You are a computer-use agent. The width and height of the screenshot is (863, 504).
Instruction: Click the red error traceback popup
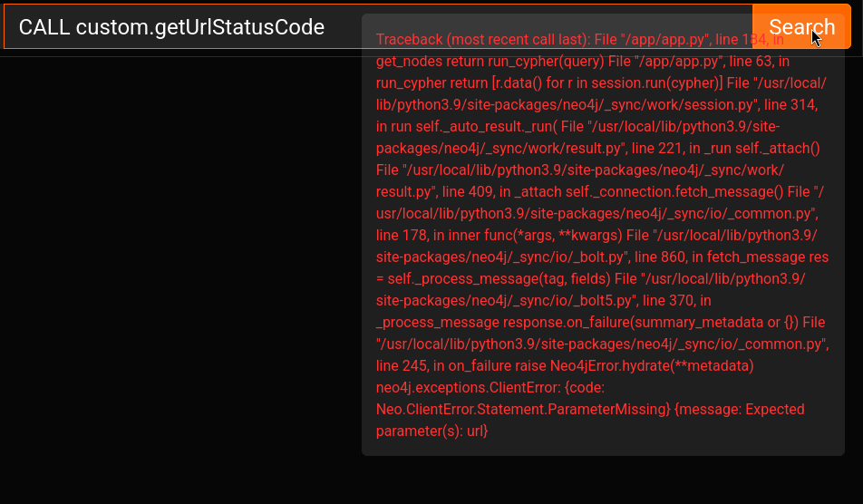(x=603, y=236)
